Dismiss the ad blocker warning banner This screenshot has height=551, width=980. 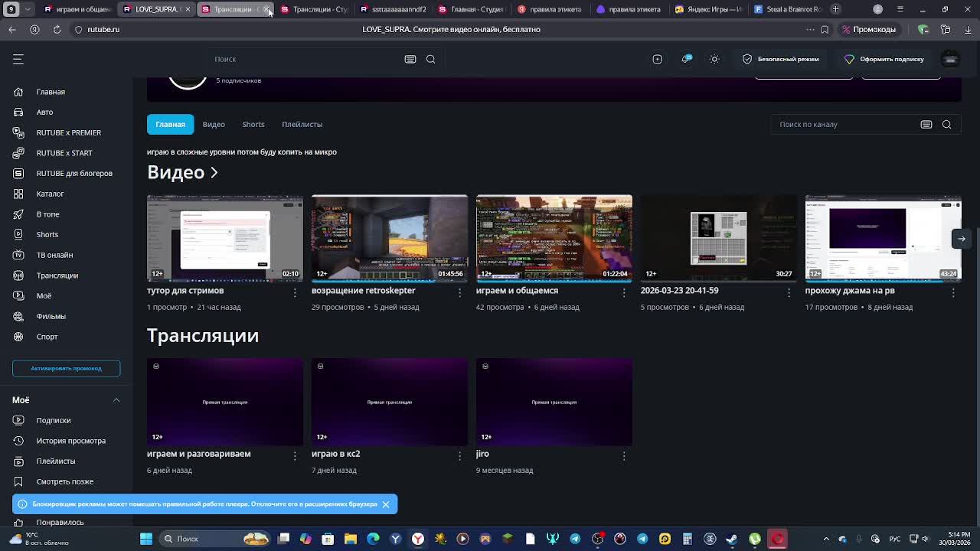click(386, 504)
